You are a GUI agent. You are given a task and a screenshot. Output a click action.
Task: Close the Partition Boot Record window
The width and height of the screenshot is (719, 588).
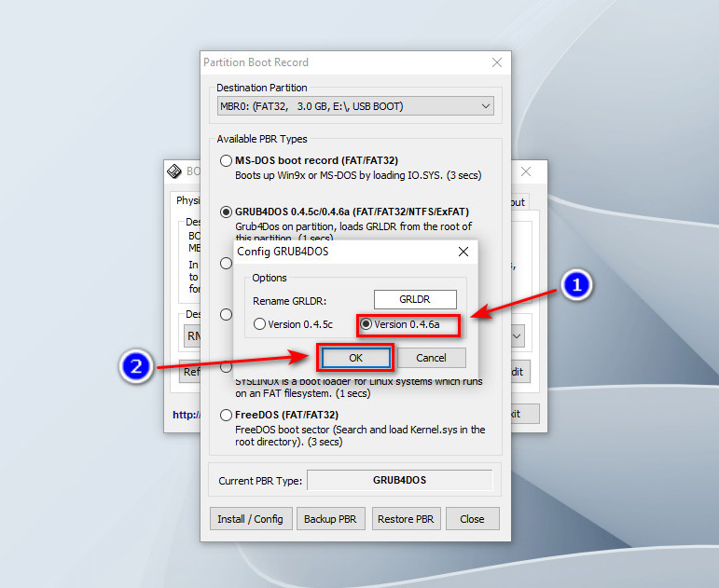pyautogui.click(x=497, y=62)
